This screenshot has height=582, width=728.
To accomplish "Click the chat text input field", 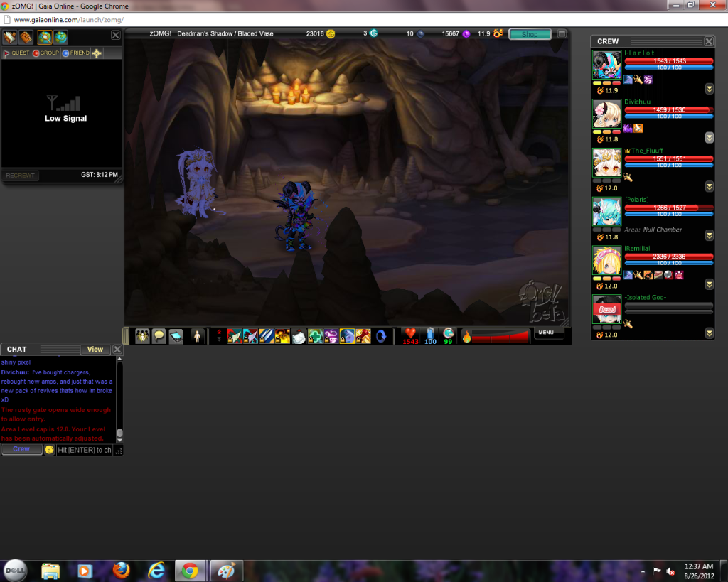I will pyautogui.click(x=84, y=450).
